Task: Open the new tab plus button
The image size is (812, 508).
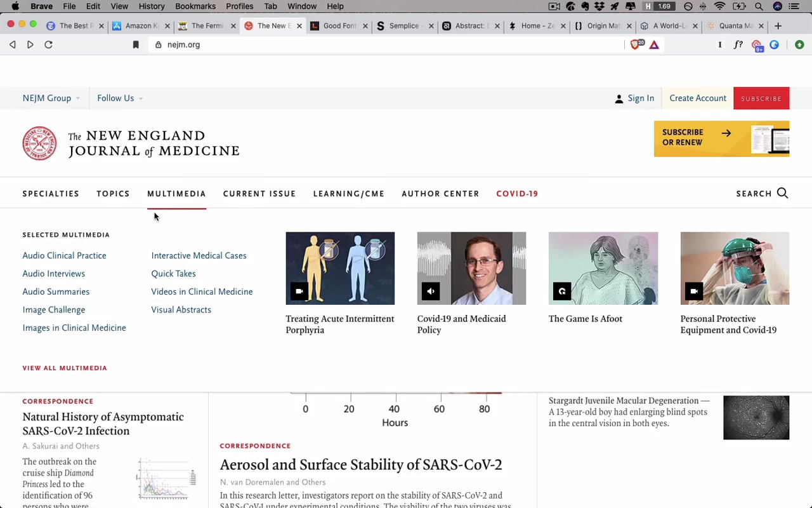Action: point(778,26)
